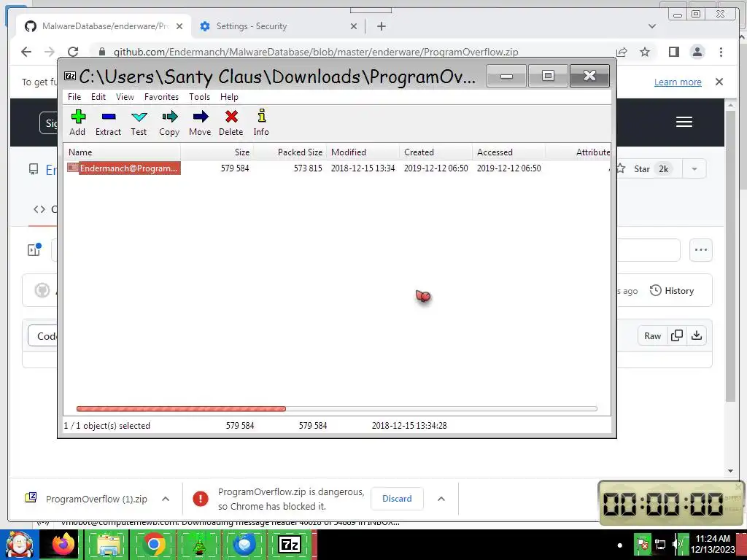Open the Tools menu in 7-Zip

point(199,97)
